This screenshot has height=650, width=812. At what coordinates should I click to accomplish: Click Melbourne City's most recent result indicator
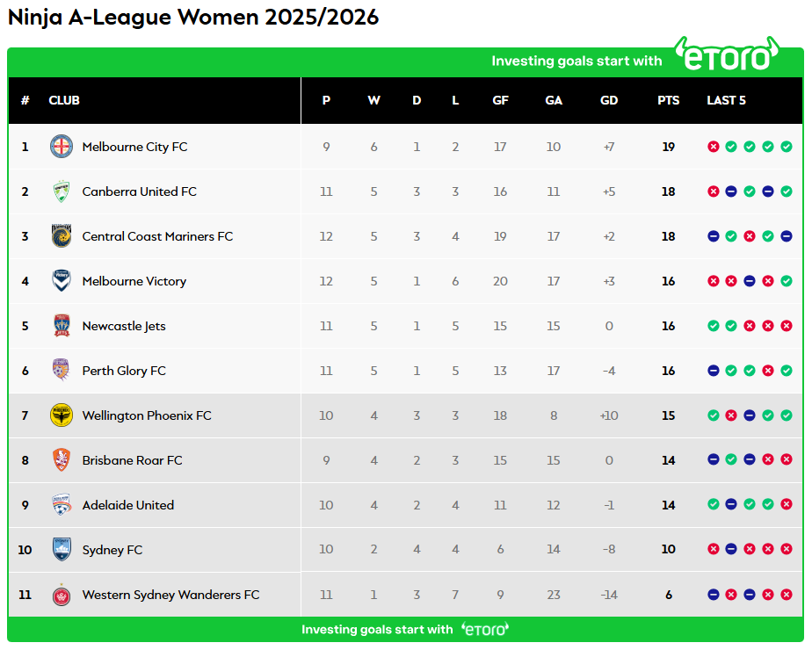(787, 147)
